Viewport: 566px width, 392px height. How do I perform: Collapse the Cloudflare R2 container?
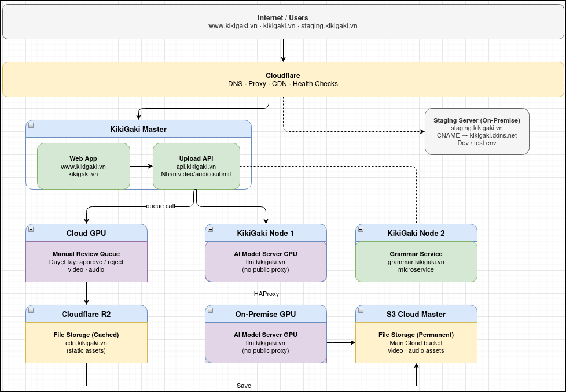coord(31,310)
